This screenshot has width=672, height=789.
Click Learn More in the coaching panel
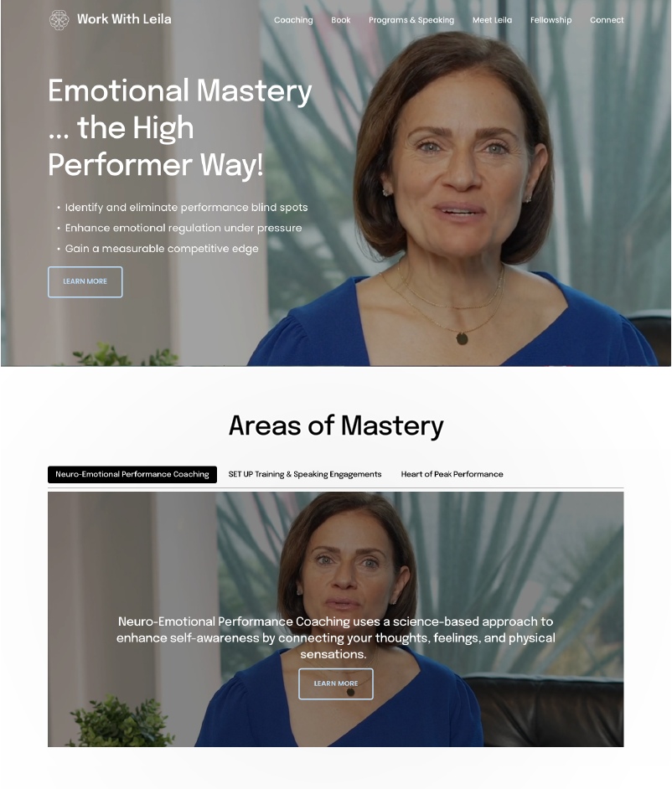336,683
